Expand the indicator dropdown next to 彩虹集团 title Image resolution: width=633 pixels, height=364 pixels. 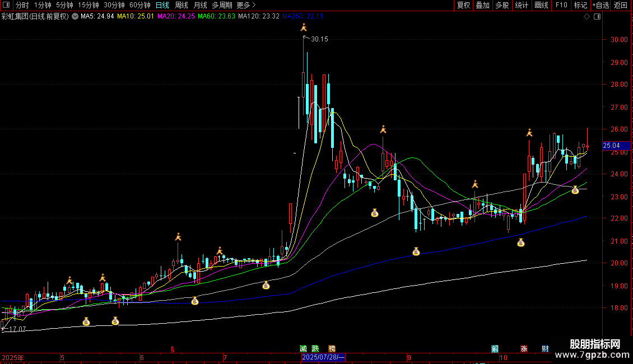(x=75, y=16)
